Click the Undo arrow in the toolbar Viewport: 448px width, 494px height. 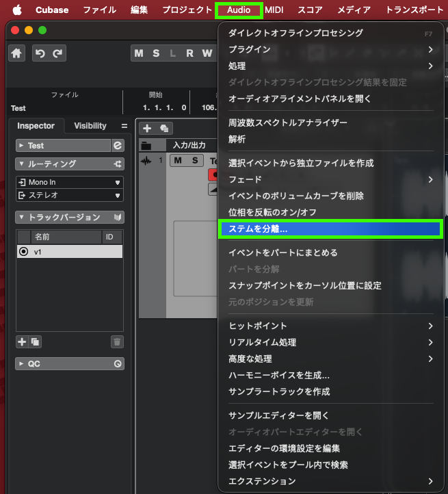coord(40,53)
